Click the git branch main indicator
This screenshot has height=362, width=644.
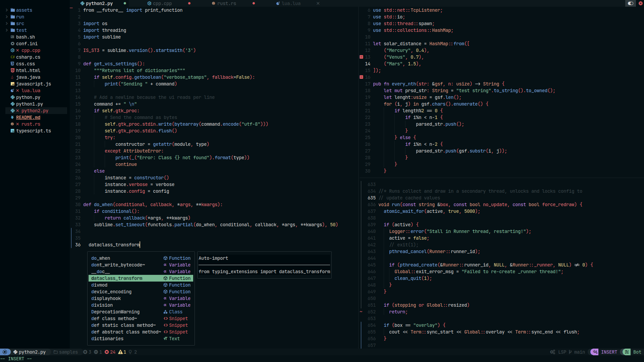[577, 352]
